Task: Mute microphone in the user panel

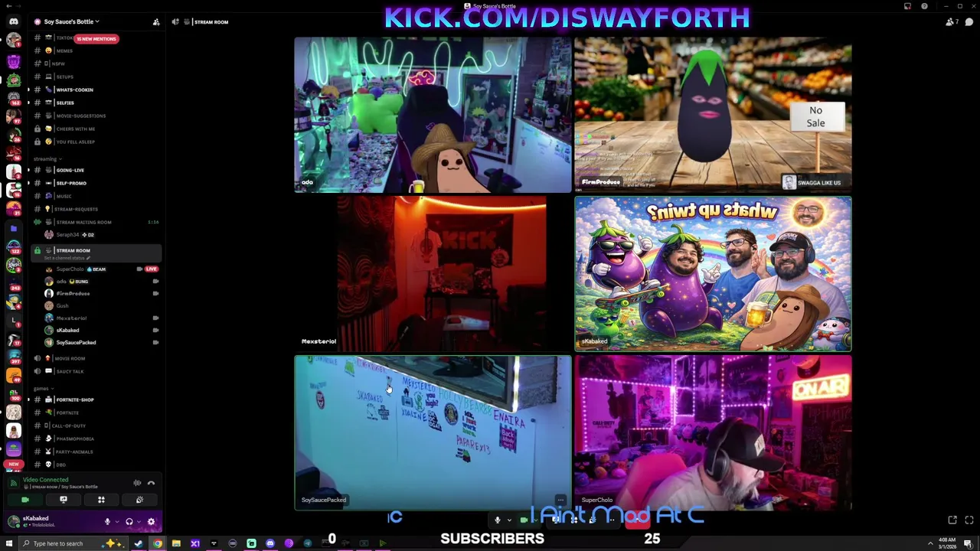Action: 107,522
